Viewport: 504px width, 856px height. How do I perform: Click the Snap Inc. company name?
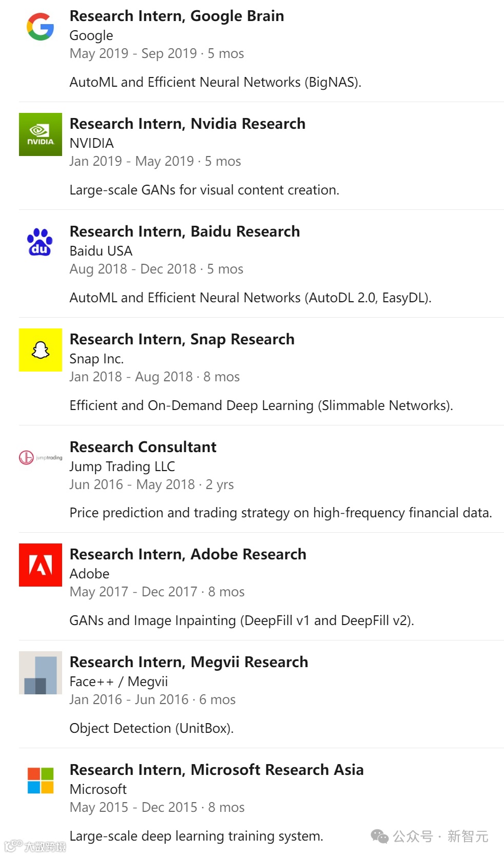click(96, 359)
